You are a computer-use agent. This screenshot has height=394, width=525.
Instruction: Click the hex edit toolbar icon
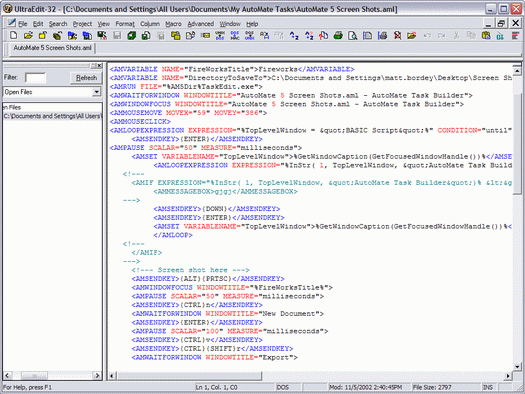tap(501, 35)
